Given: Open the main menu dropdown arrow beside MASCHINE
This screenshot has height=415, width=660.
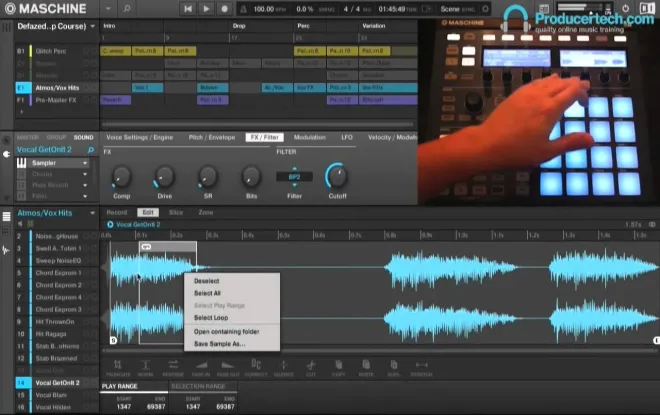Looking at the screenshot, I should pyautogui.click(x=108, y=8).
